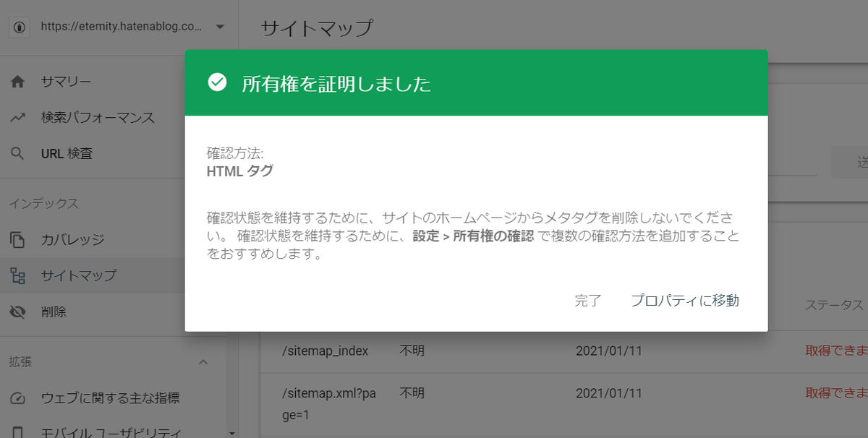Click the gauge icon for ウェブに関する主な指標
Viewport: 868px width, 438px height.
(x=18, y=398)
